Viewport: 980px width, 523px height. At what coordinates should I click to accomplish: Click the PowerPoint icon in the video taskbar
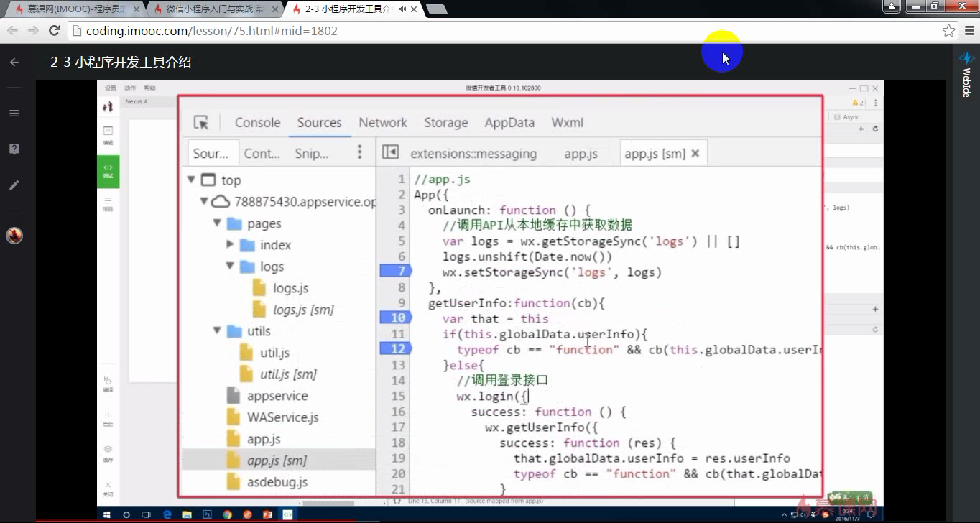267,514
